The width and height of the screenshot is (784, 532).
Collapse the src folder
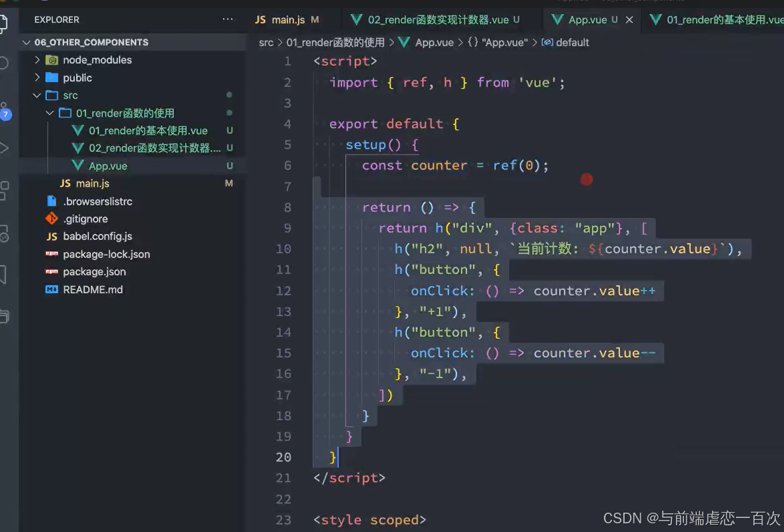point(37,95)
